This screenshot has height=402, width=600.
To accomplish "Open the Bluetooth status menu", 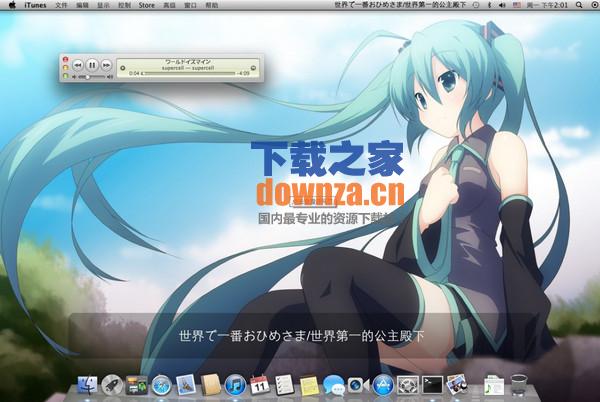I will tap(489, 5).
